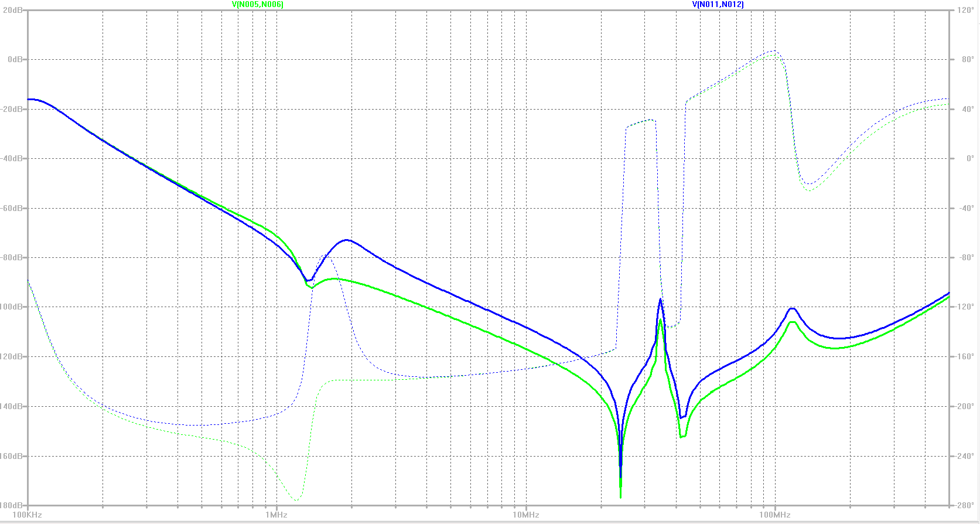This screenshot has height=524, width=980.
Task: Click the -40dB left axis label
Action: pyautogui.click(x=12, y=158)
